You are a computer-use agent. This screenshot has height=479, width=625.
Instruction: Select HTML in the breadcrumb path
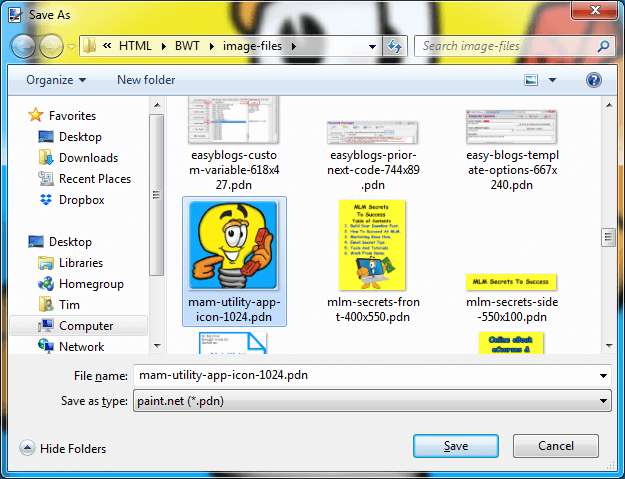(x=135, y=46)
